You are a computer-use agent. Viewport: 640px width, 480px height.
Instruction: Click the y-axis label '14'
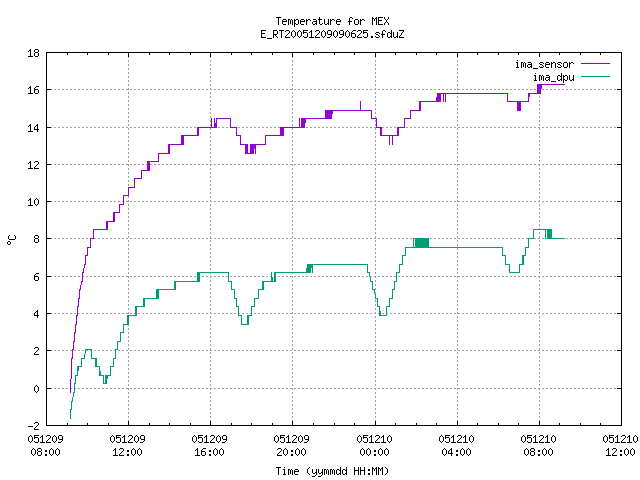click(x=33, y=128)
